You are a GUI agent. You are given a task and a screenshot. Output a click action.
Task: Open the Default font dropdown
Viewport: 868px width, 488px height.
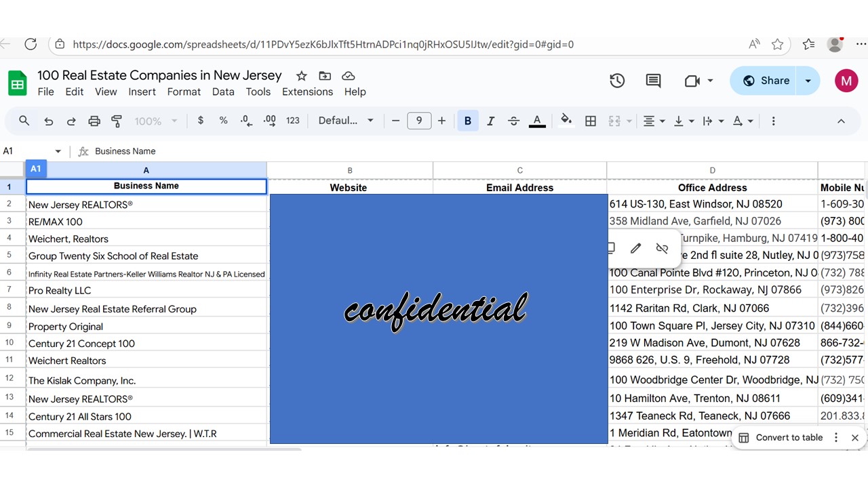(346, 121)
